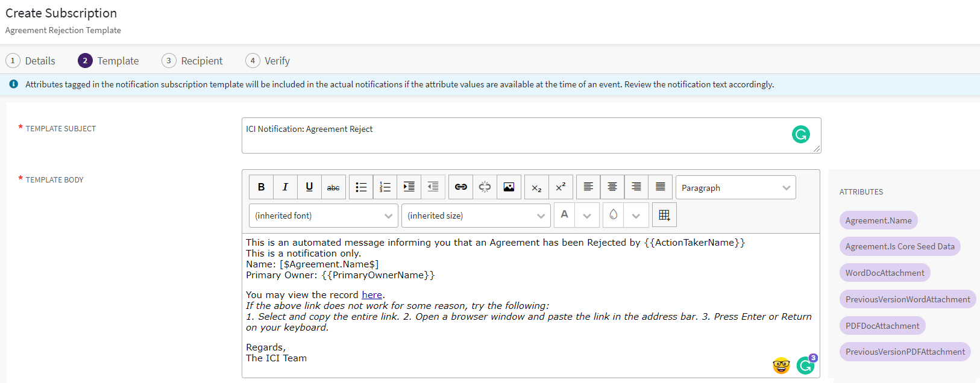This screenshot has height=383, width=980.
Task: Click the 'here' link in template body
Action: (371, 295)
